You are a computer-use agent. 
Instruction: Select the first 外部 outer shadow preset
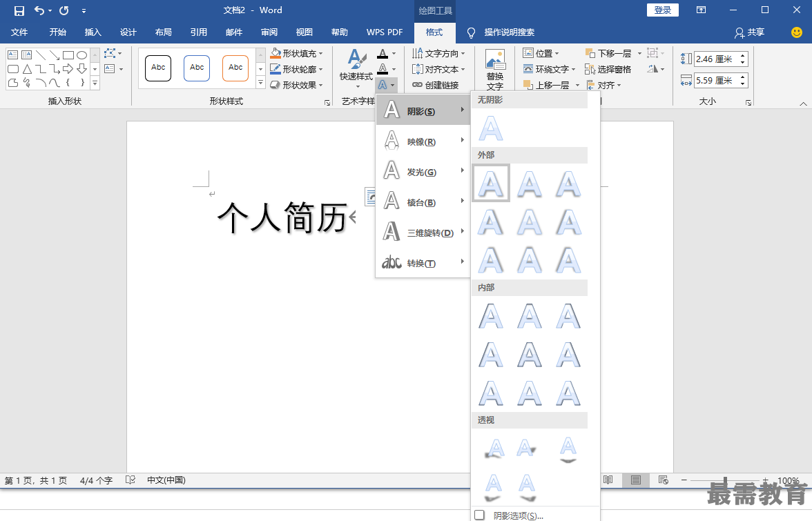490,183
